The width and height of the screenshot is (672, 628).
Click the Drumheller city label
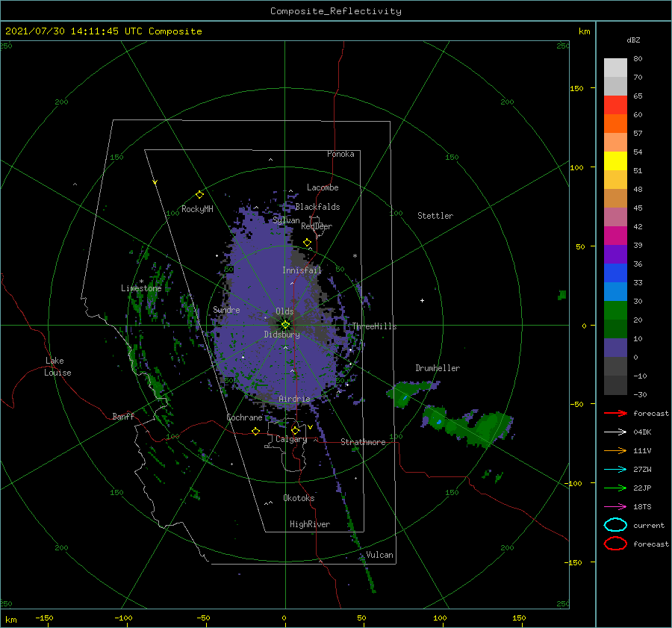tap(438, 368)
